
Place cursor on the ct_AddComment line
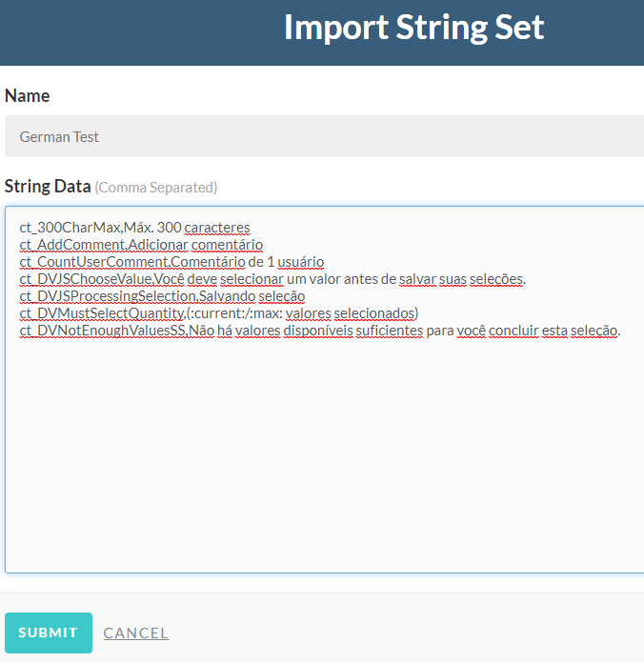coord(141,245)
